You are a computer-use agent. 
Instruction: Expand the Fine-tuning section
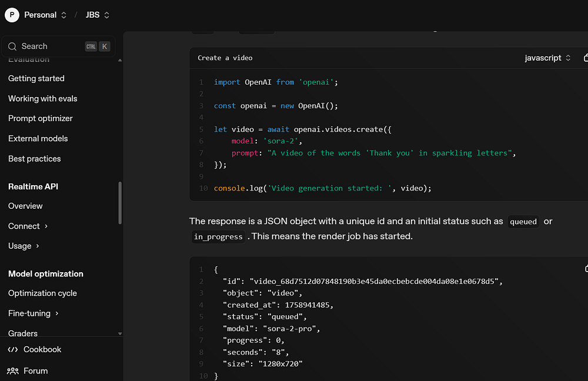33,313
